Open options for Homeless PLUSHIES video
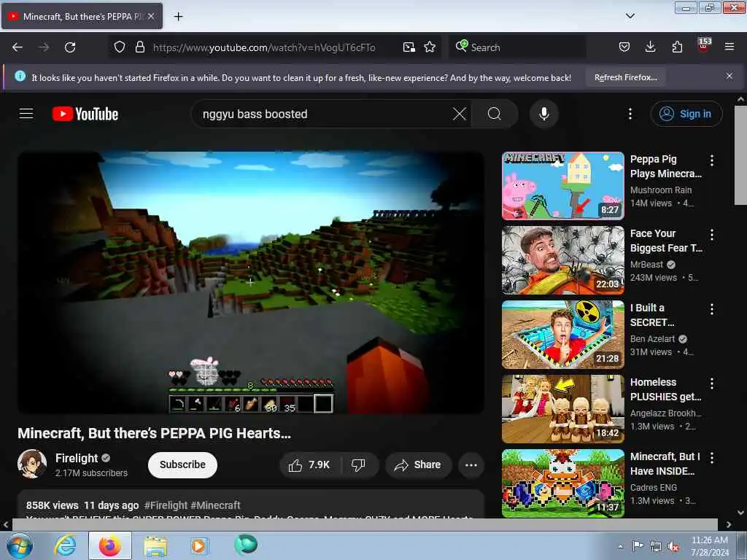The height and width of the screenshot is (560, 747). (x=712, y=384)
